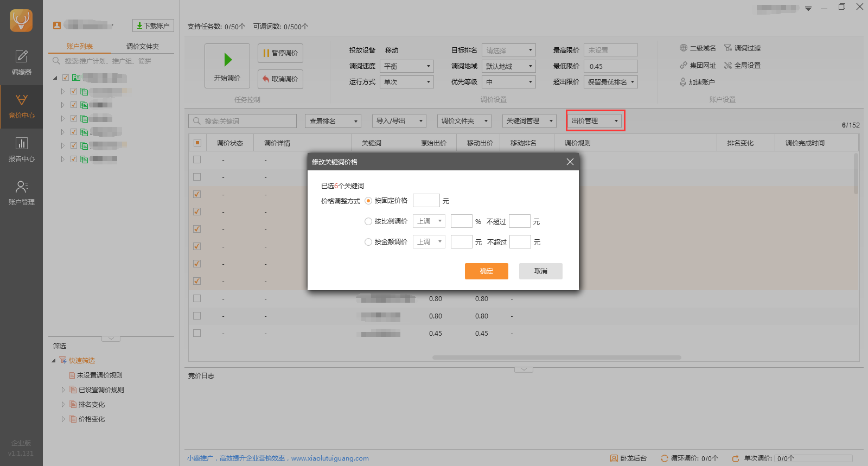Open the 导入/导出 menu

click(399, 121)
